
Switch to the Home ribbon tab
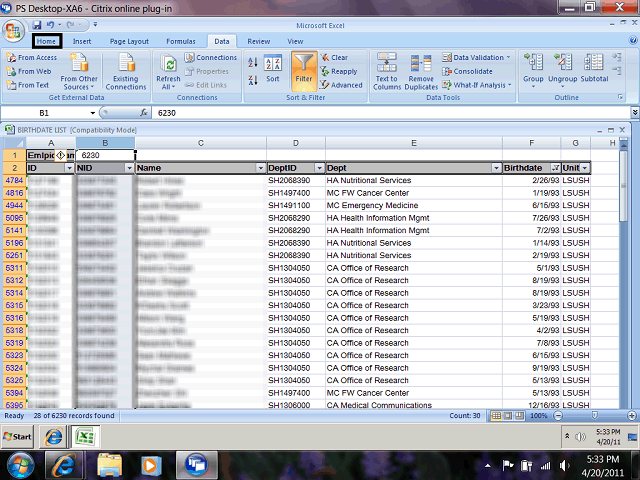(46, 41)
